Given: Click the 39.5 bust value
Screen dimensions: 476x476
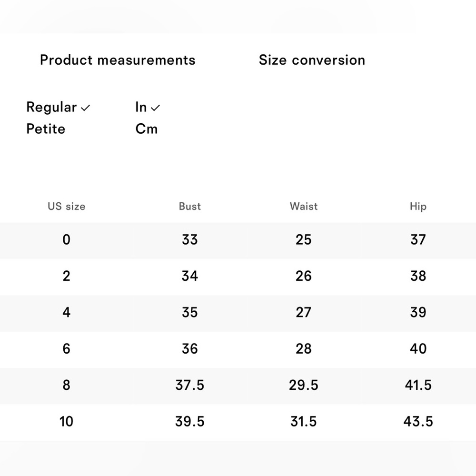Looking at the screenshot, I should pyautogui.click(x=190, y=421).
